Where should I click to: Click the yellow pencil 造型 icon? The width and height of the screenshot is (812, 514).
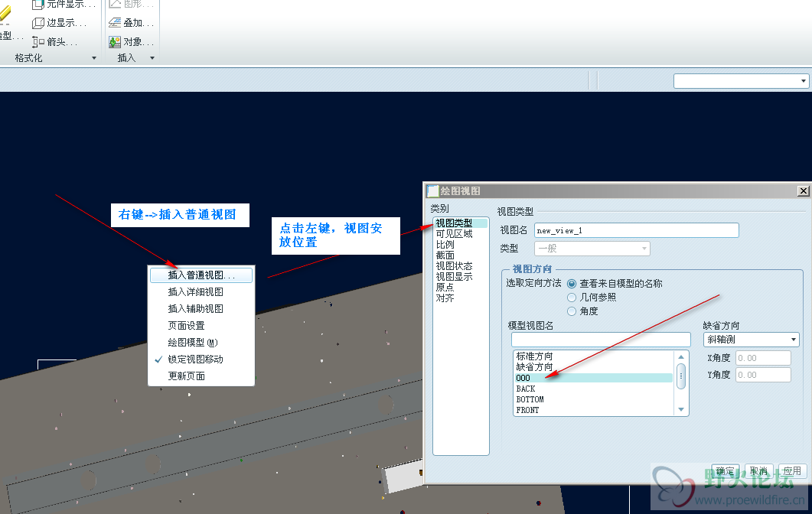point(5,15)
